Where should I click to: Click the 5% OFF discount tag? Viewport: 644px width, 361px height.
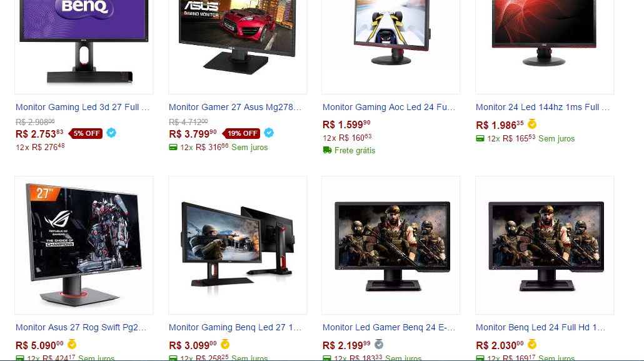tap(86, 133)
